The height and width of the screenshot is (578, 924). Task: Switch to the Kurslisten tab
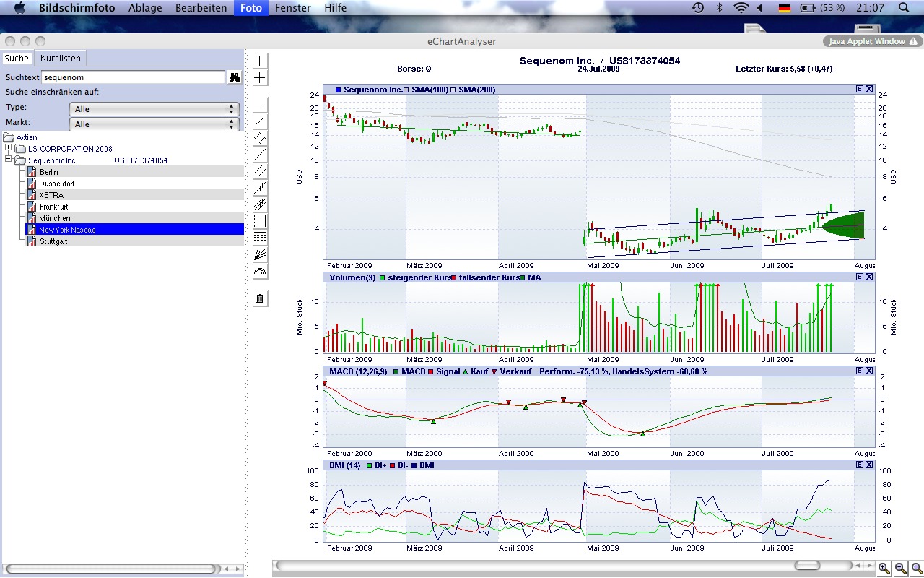tap(60, 58)
